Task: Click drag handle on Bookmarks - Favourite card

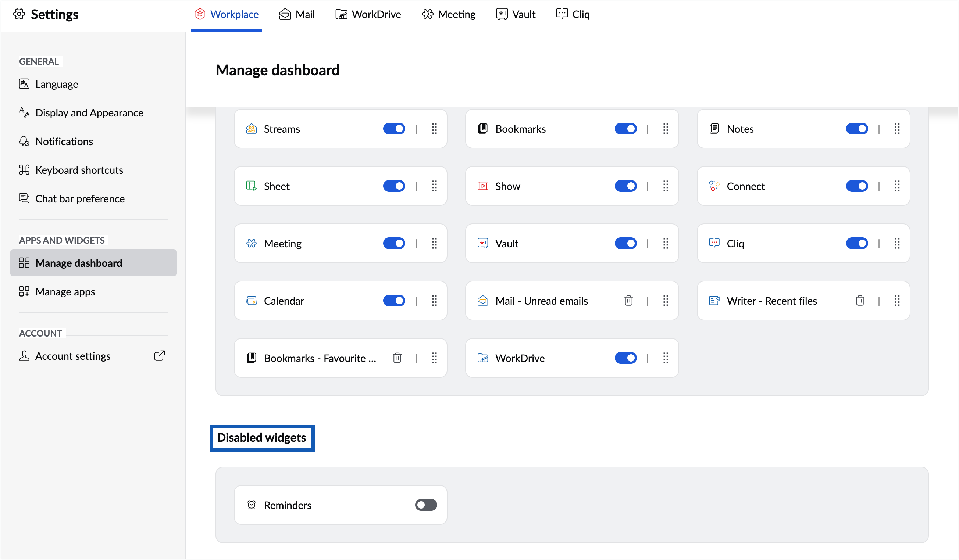Action: click(434, 358)
